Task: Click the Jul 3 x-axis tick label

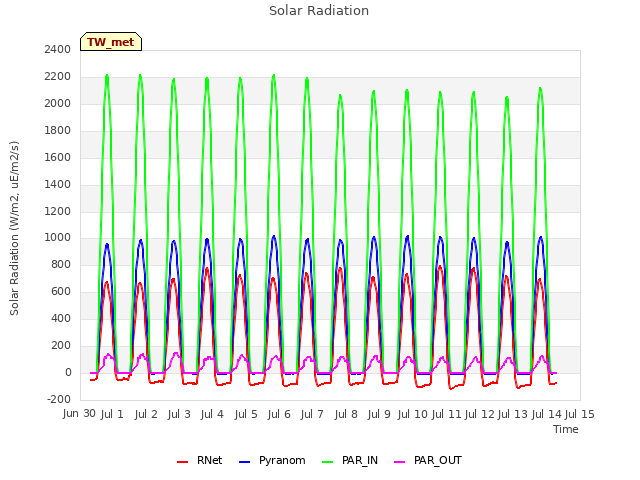Action: 179,414
